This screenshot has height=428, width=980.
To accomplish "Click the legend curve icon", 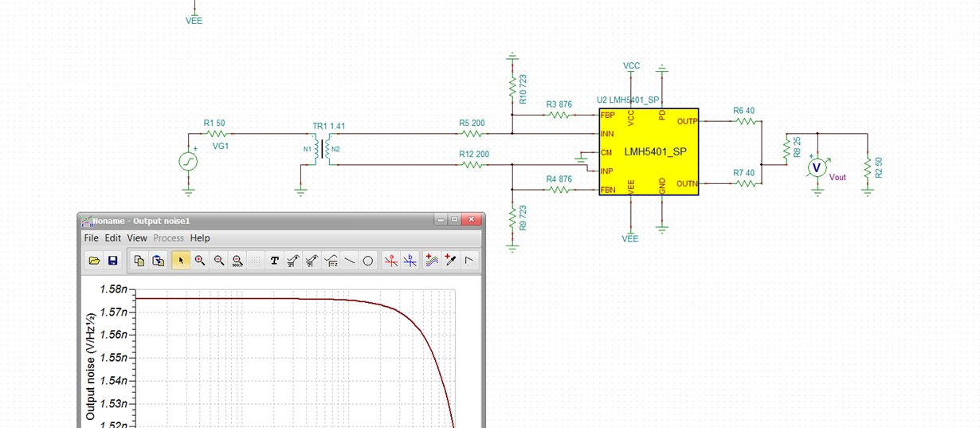I will [x=331, y=261].
